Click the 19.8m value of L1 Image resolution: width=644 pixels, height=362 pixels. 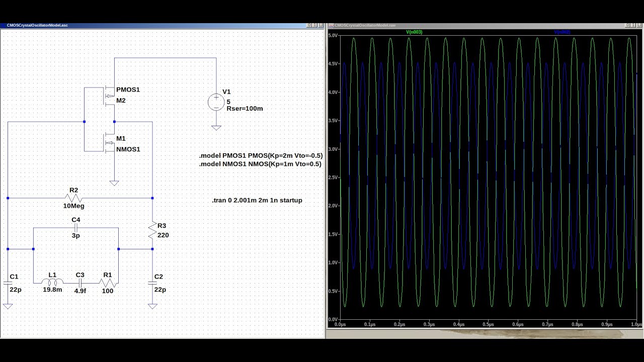(52, 290)
